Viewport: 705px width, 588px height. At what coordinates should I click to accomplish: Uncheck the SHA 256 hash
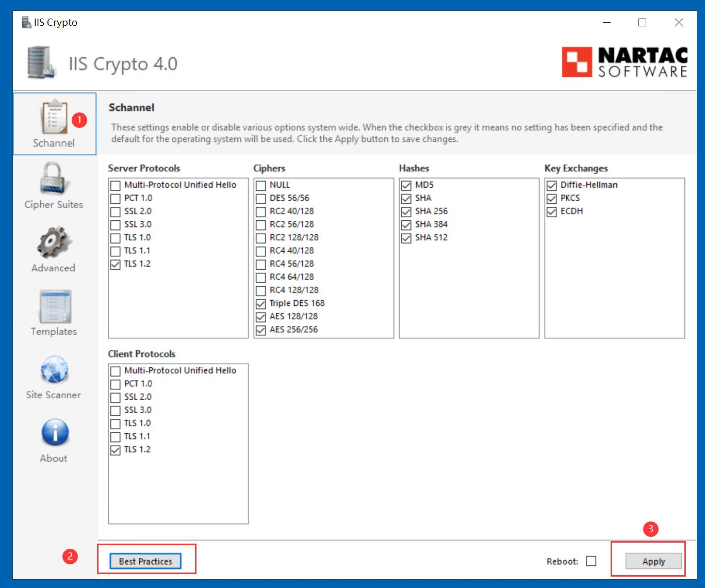pos(406,211)
